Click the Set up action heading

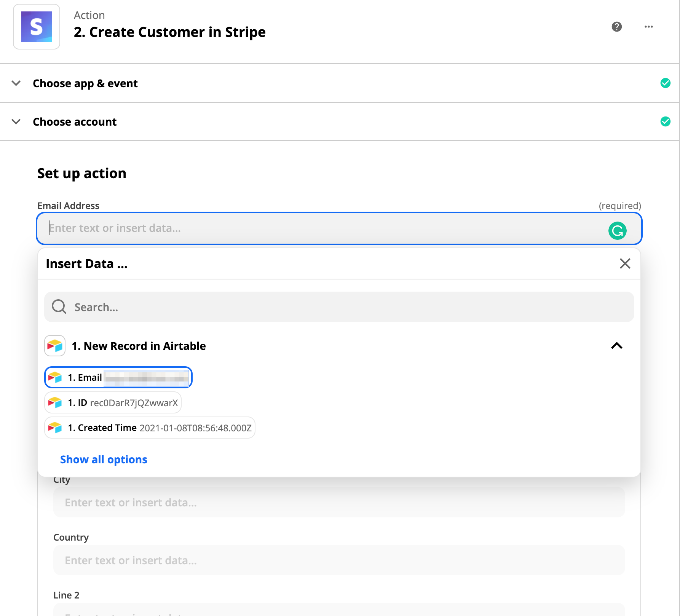(82, 173)
